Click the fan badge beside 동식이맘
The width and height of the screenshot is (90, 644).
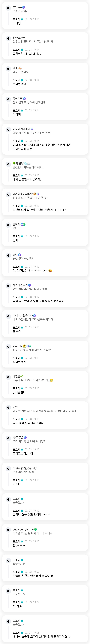point(24,99)
